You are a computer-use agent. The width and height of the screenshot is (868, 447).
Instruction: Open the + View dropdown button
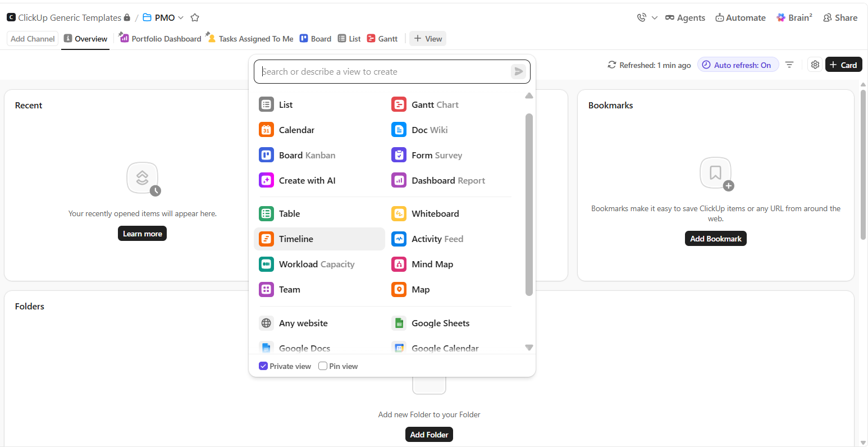tap(428, 39)
